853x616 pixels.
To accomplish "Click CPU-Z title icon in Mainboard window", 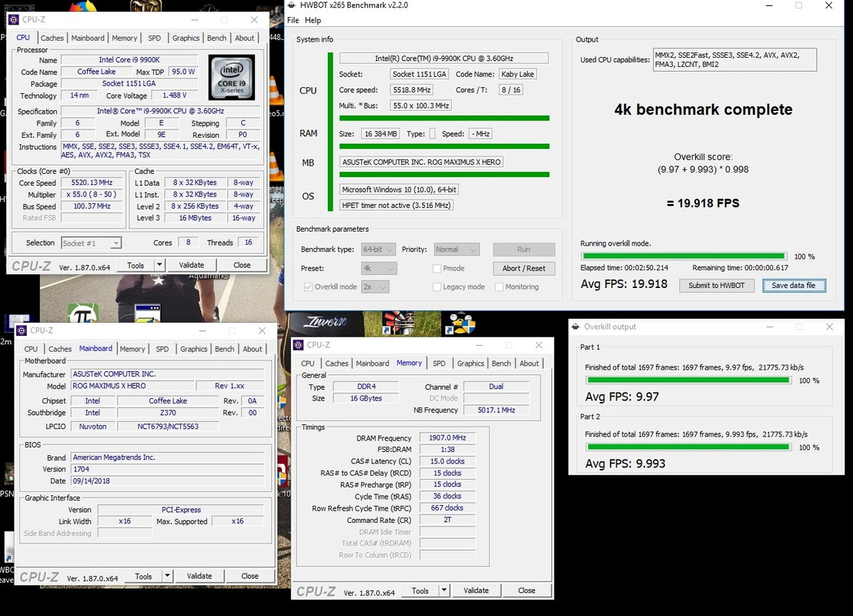I will [22, 330].
